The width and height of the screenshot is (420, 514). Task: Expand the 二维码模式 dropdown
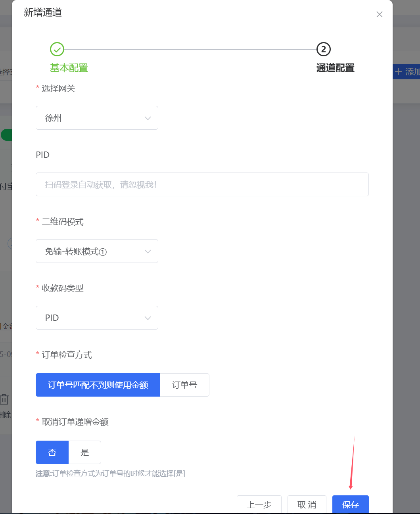click(97, 251)
